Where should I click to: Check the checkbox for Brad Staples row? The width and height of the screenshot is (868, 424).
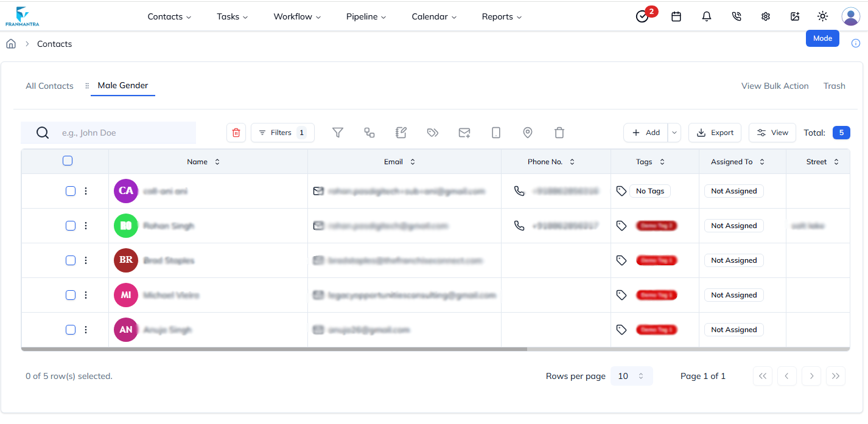70,260
